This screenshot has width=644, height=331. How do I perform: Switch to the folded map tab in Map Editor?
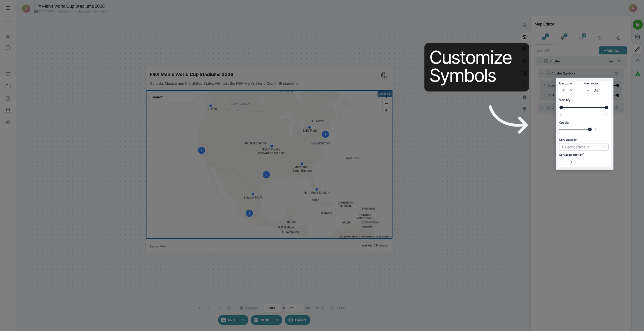click(600, 38)
